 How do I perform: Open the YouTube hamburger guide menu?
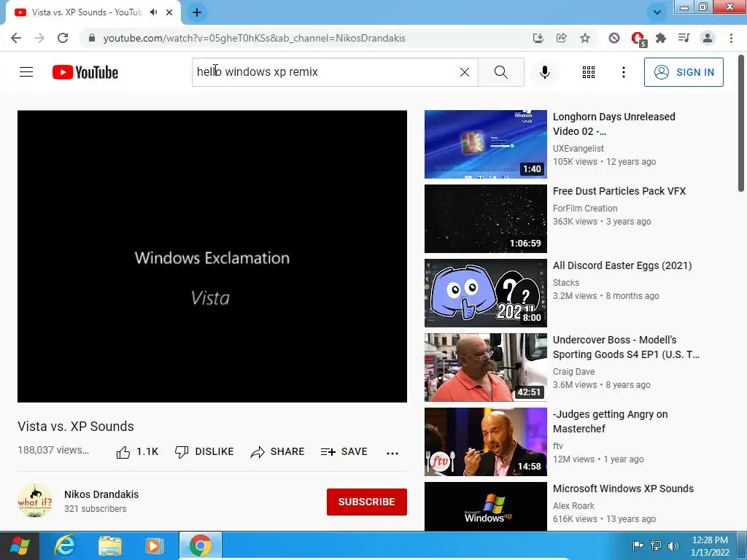click(x=26, y=72)
